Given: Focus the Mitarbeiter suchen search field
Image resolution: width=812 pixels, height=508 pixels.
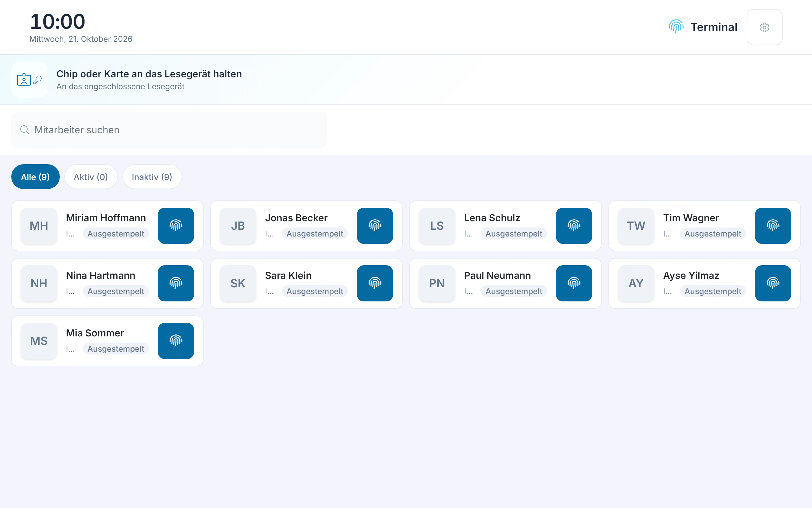Looking at the screenshot, I should click(169, 130).
